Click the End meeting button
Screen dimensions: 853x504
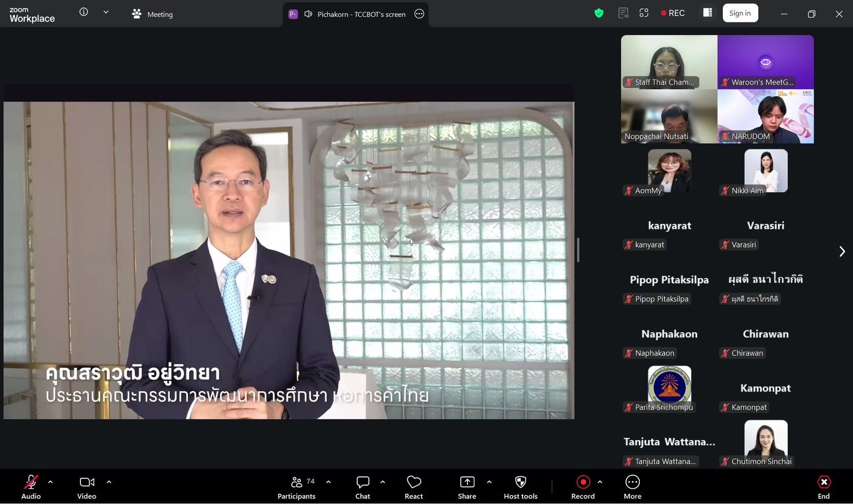click(x=824, y=487)
